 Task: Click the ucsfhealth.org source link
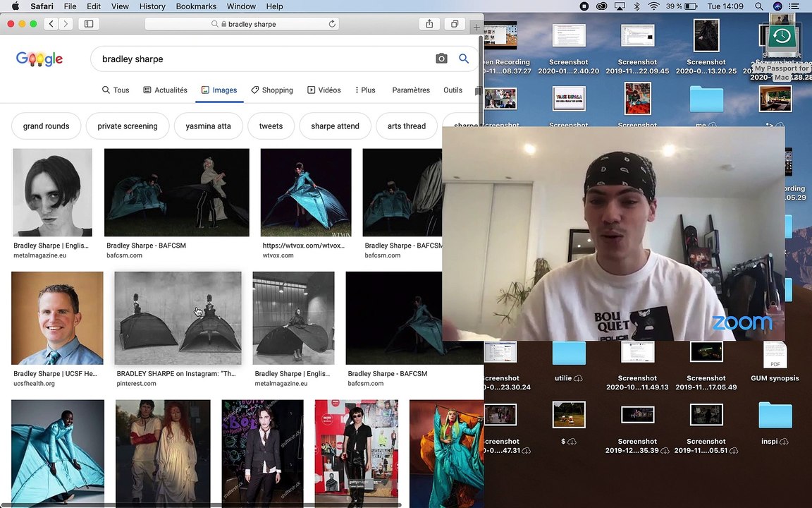[x=34, y=384]
